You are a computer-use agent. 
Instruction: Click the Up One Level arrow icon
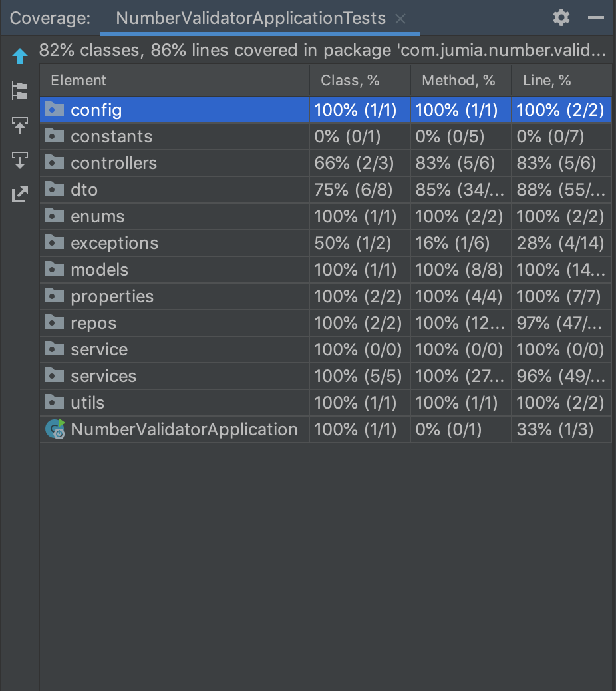pyautogui.click(x=20, y=56)
